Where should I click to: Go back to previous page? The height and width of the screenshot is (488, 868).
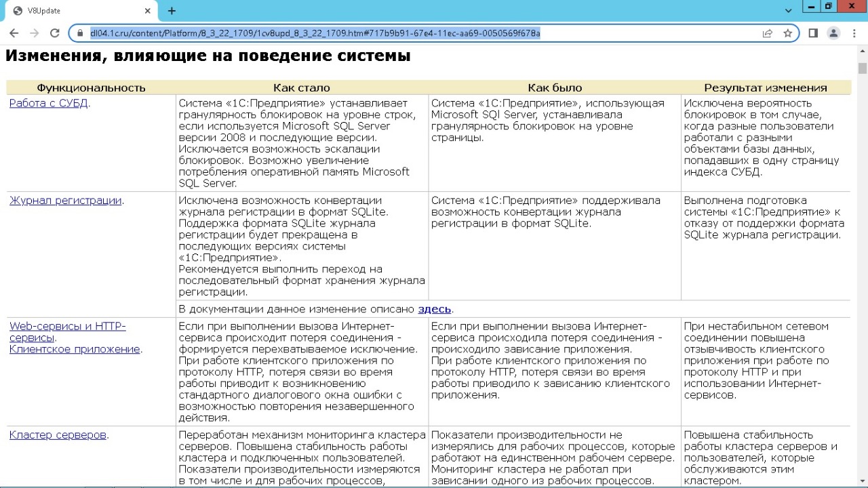pos(14,33)
